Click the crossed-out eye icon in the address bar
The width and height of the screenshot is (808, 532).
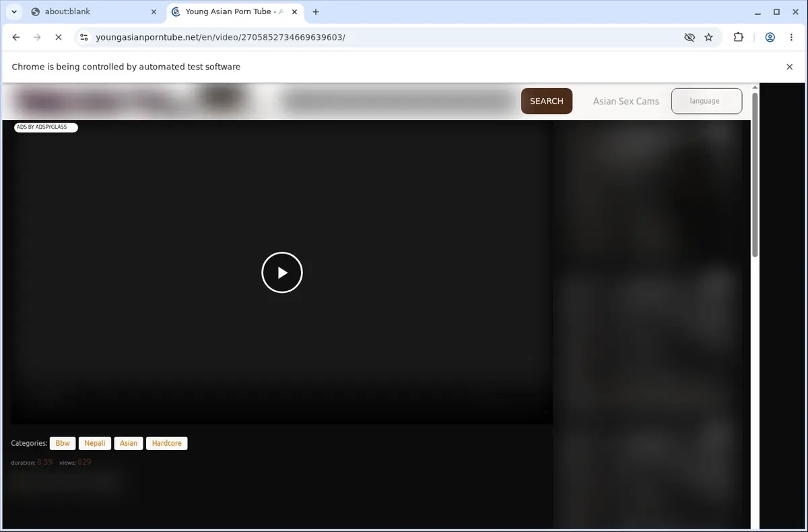pyautogui.click(x=689, y=38)
